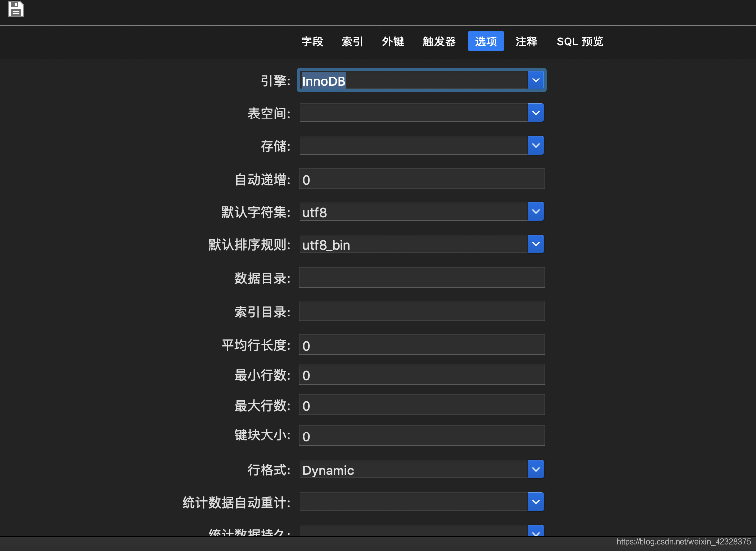Click the Save icon in the toolbar
Viewport: 756px width, 551px height.
(16, 9)
